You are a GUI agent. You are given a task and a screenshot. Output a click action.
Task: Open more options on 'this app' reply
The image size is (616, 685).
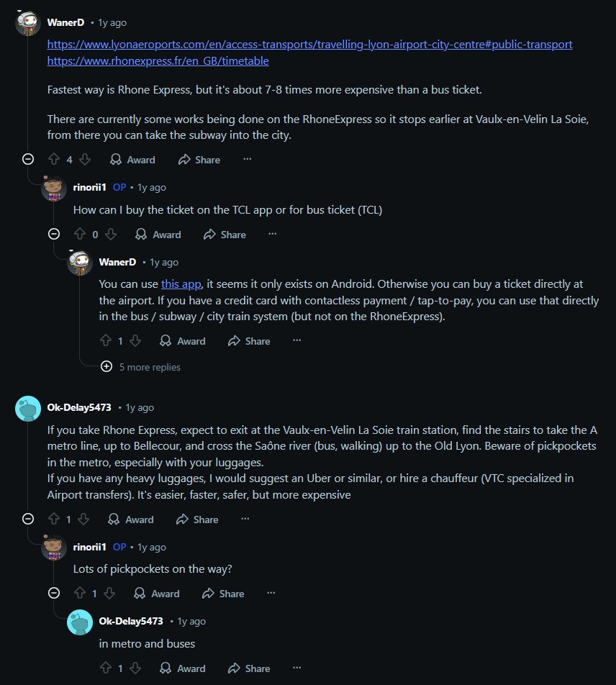[297, 341]
